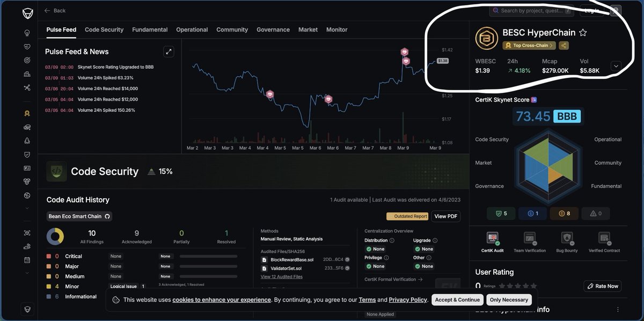
Task: Go back using the Back button
Action: point(55,10)
